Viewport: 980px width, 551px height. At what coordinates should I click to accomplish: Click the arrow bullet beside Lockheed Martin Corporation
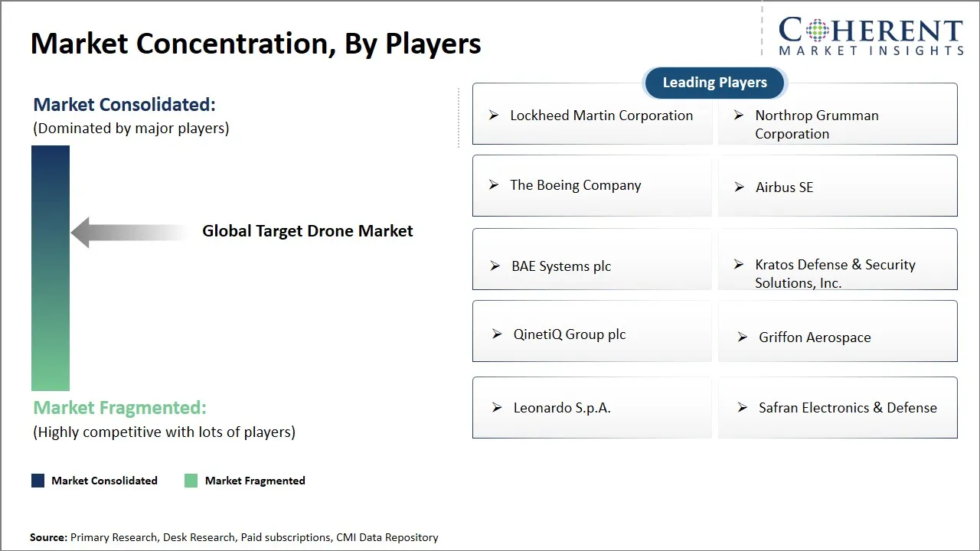[x=494, y=116]
